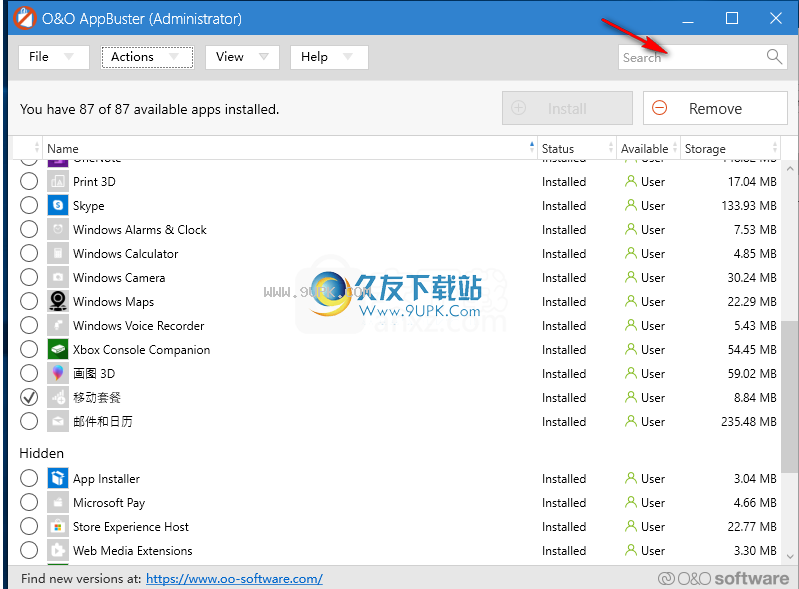Image resolution: width=799 pixels, height=589 pixels.
Task: Click the Xbox Console Companion icon
Action: click(58, 349)
